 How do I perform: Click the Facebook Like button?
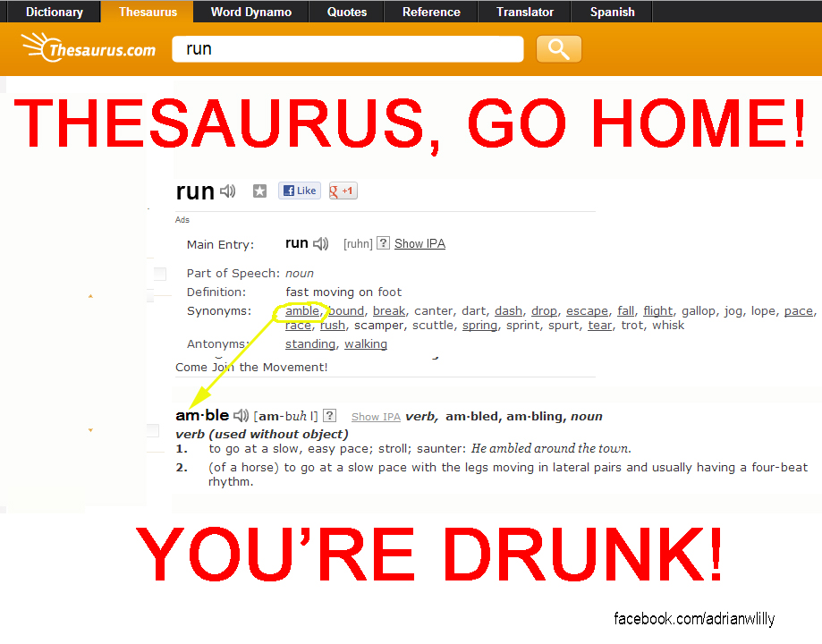point(299,191)
